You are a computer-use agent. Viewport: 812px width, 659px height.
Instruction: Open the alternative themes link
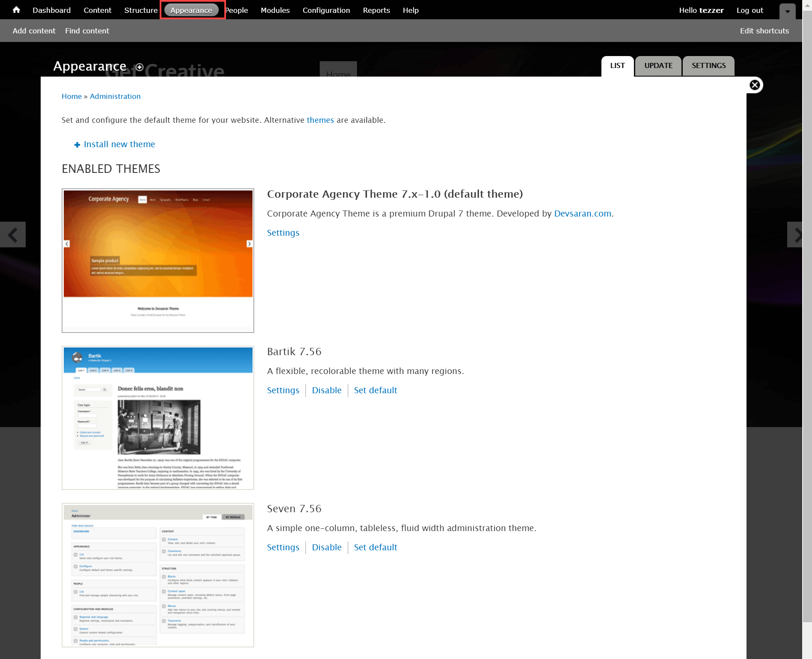(320, 120)
